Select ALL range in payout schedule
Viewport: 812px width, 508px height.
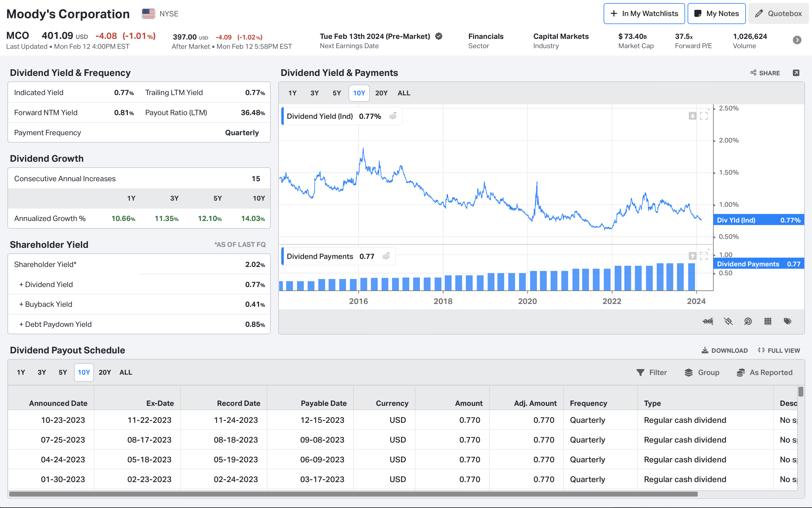tap(126, 372)
